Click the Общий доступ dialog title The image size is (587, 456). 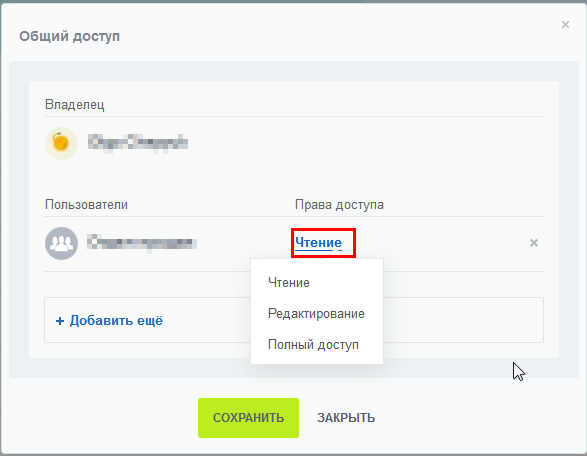click(x=70, y=36)
